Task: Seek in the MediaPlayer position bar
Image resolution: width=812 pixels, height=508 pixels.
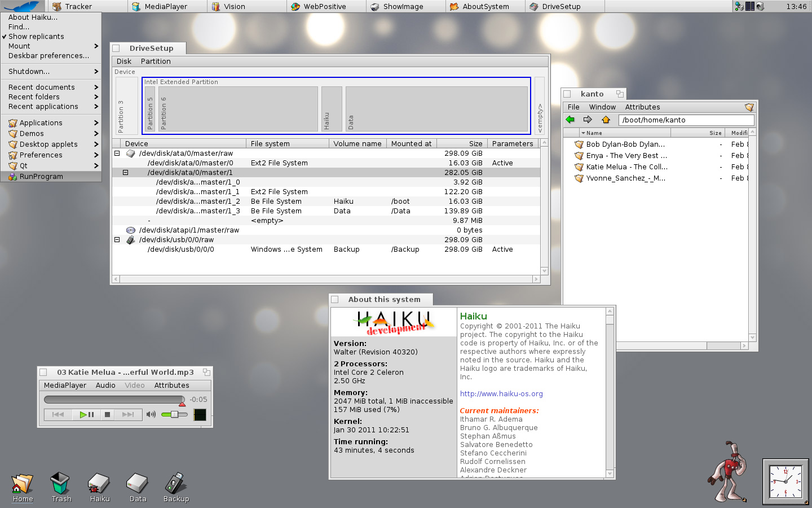Action: [114, 400]
